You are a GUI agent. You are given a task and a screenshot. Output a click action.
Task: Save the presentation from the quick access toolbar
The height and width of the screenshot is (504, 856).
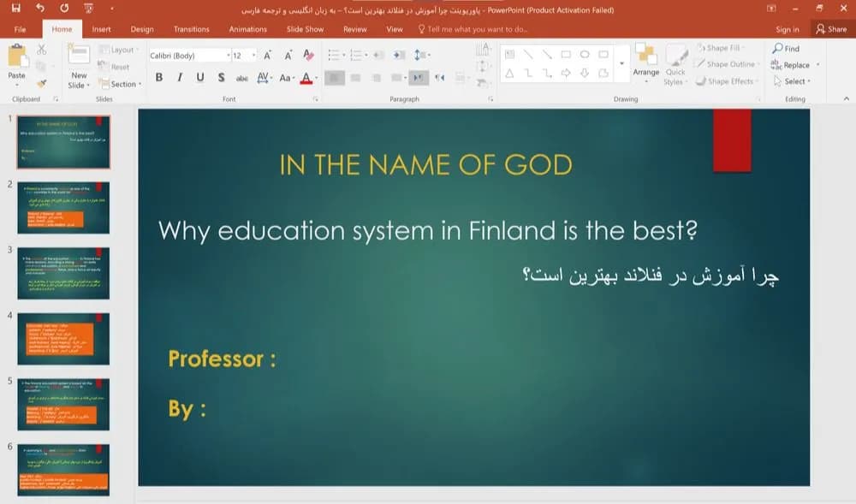(x=15, y=9)
